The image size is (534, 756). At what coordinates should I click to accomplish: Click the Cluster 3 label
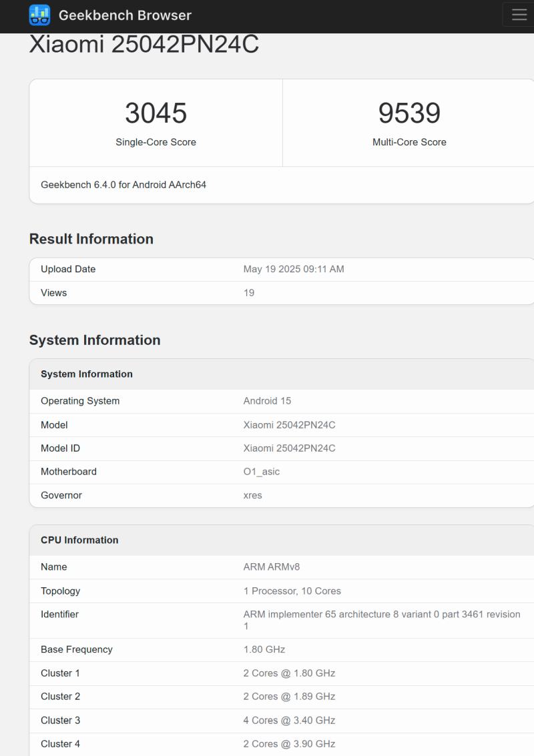tap(60, 721)
